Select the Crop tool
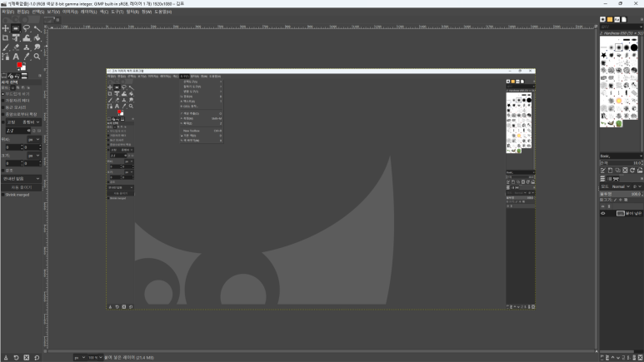This screenshot has width=644, height=362. 5,37
